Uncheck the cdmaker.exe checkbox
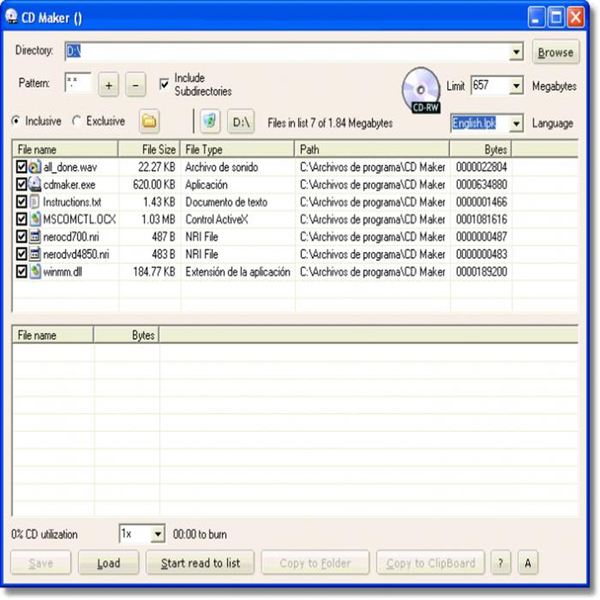Image resolution: width=600 pixels, height=600 pixels. point(21,184)
